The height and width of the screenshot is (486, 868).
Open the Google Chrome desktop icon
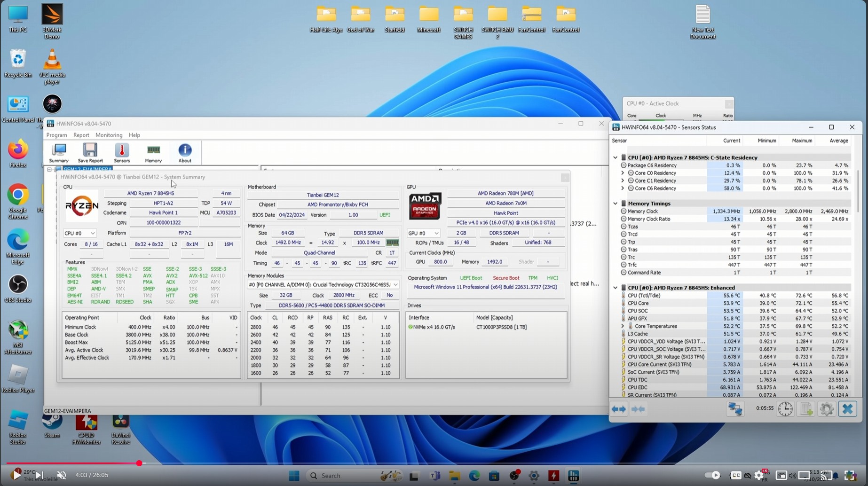coord(18,202)
